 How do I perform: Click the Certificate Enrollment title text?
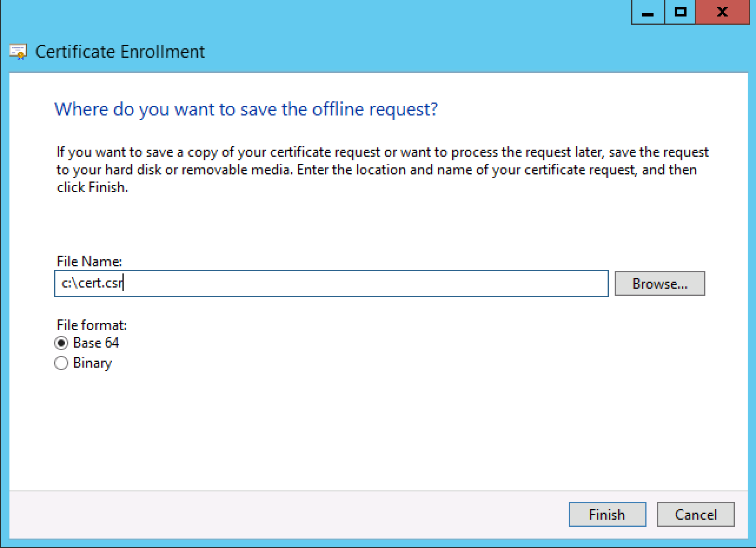[x=120, y=52]
